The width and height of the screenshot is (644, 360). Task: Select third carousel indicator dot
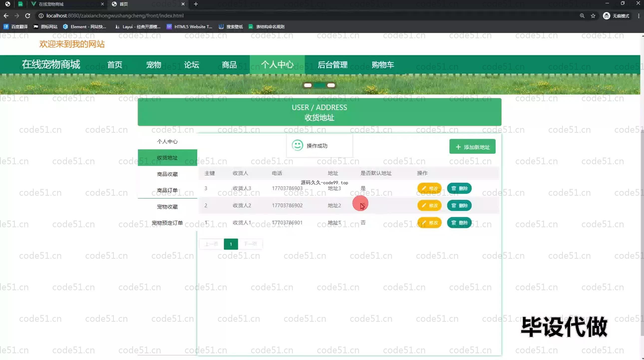click(x=331, y=85)
